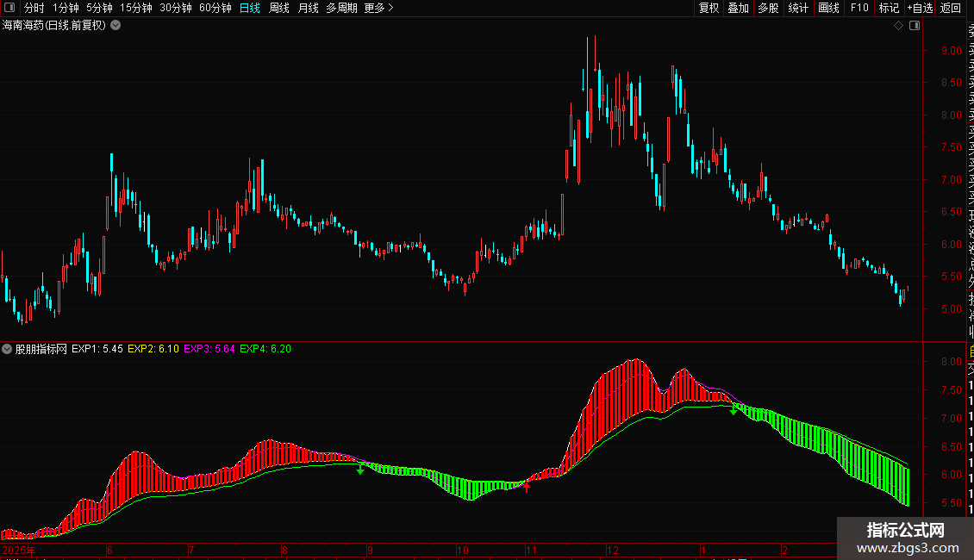Image resolution: width=974 pixels, height=560 pixels.
Task: Expand the 股朋指标网 indicator settings arrow
Action: point(7,349)
